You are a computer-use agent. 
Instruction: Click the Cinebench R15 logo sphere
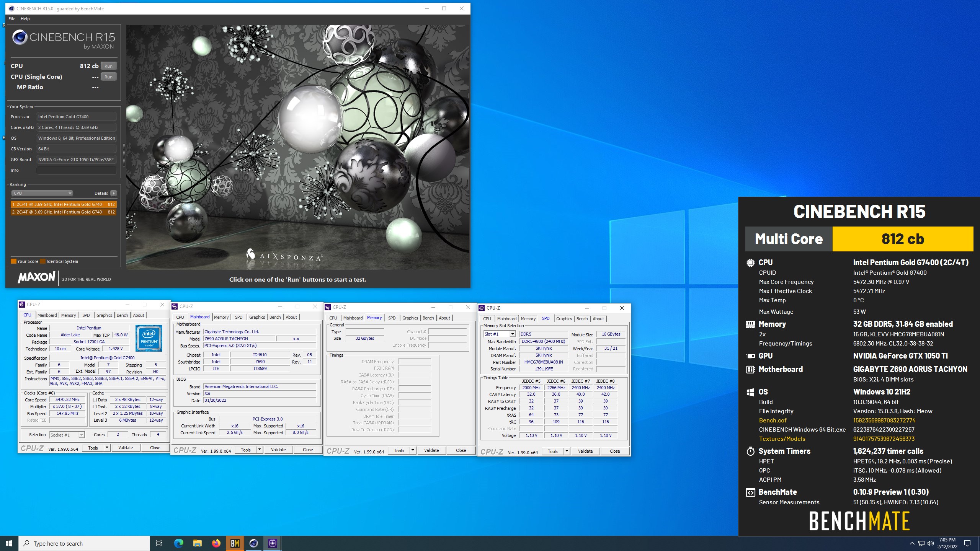[x=20, y=37]
